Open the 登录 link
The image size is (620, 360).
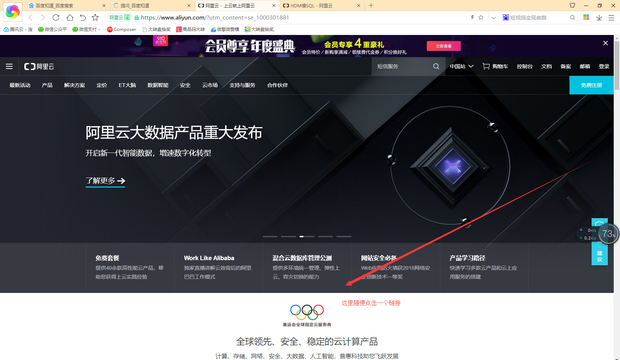tap(604, 66)
